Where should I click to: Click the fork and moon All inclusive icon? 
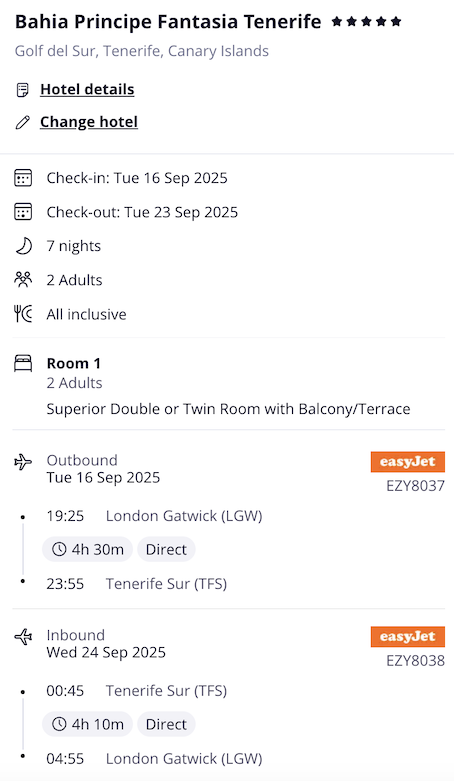tap(23, 314)
